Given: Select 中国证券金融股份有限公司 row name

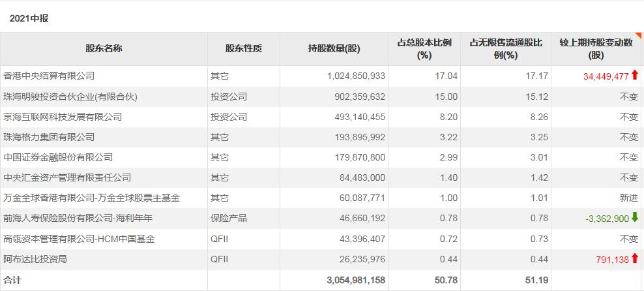Looking at the screenshot, I should pos(58,157).
